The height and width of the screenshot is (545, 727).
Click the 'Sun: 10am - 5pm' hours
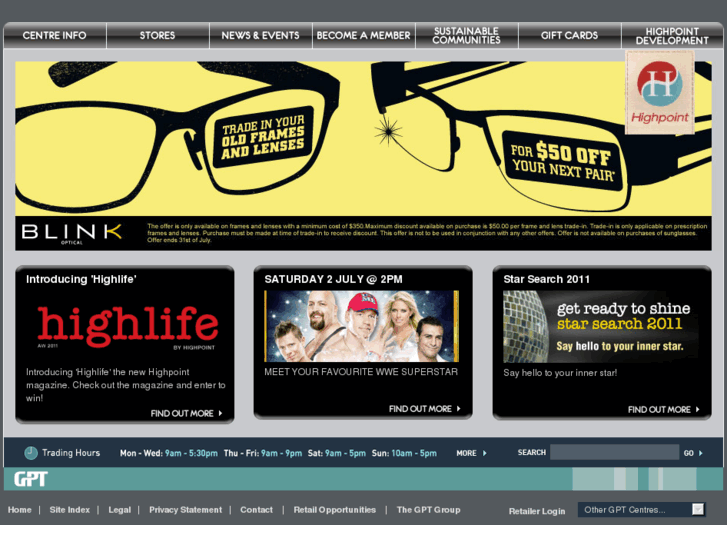pos(404,453)
